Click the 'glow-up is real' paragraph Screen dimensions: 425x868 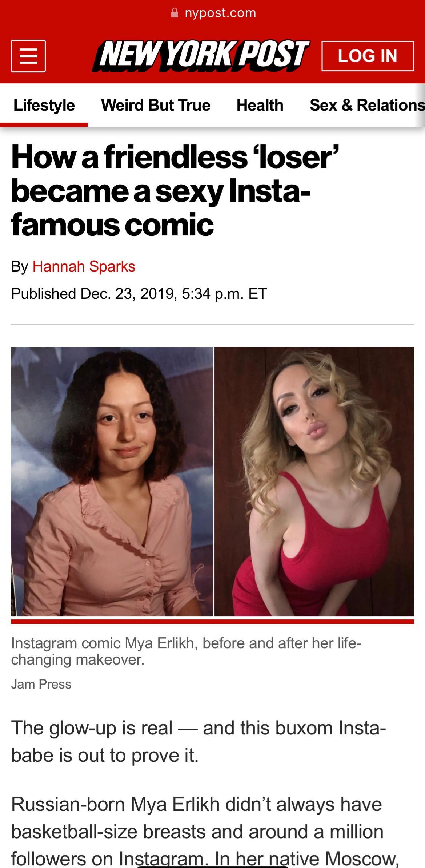[199, 741]
